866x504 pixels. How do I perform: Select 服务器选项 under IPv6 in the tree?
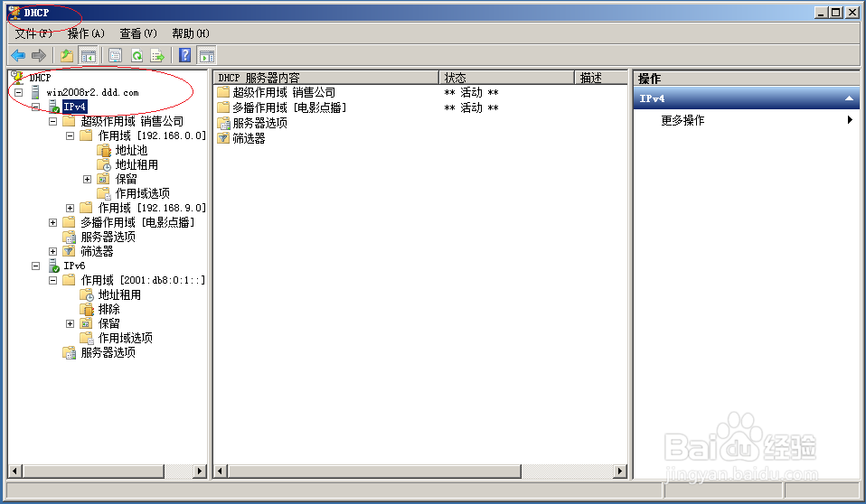tap(108, 352)
